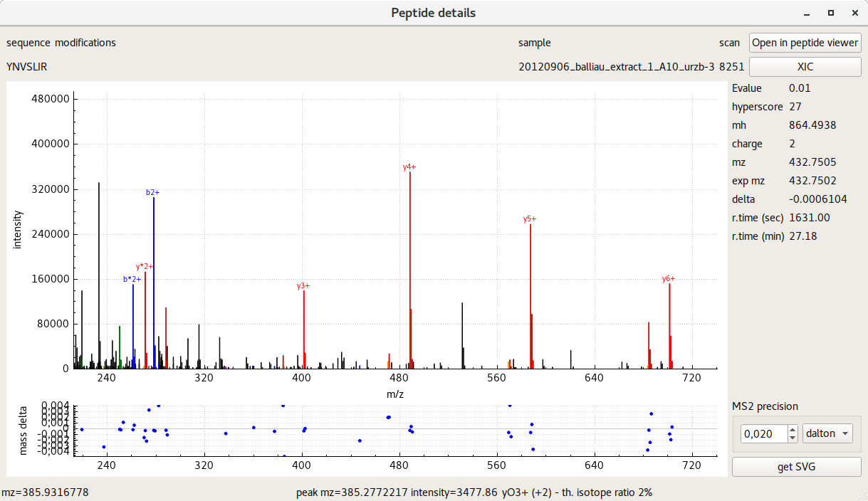868x501 pixels.
Task: Open the dalton unit dropdown
Action: [827, 433]
